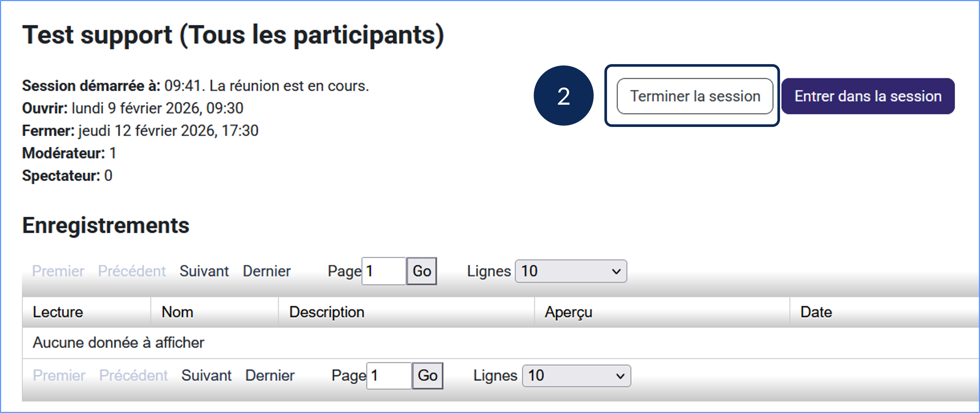
Task: Click Précédent link in top pager
Action: (x=132, y=271)
